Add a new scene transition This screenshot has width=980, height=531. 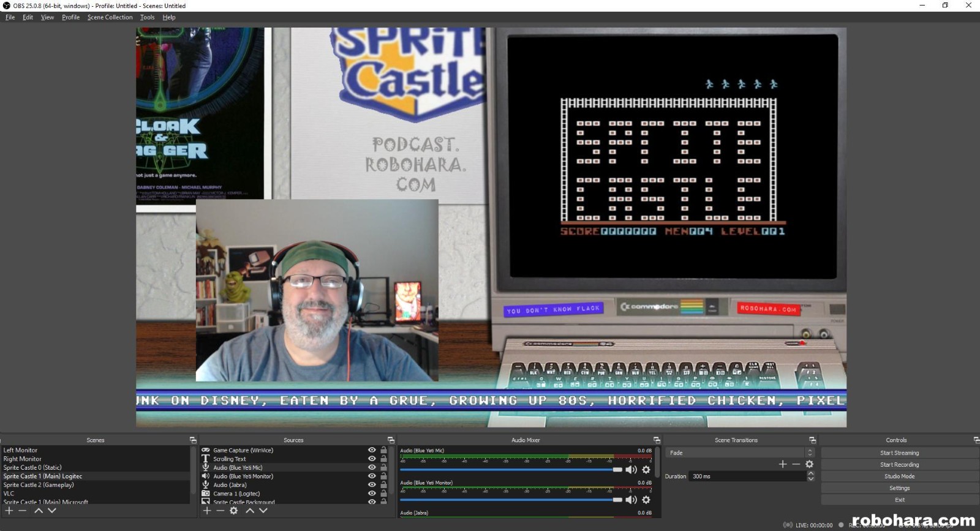pos(782,464)
